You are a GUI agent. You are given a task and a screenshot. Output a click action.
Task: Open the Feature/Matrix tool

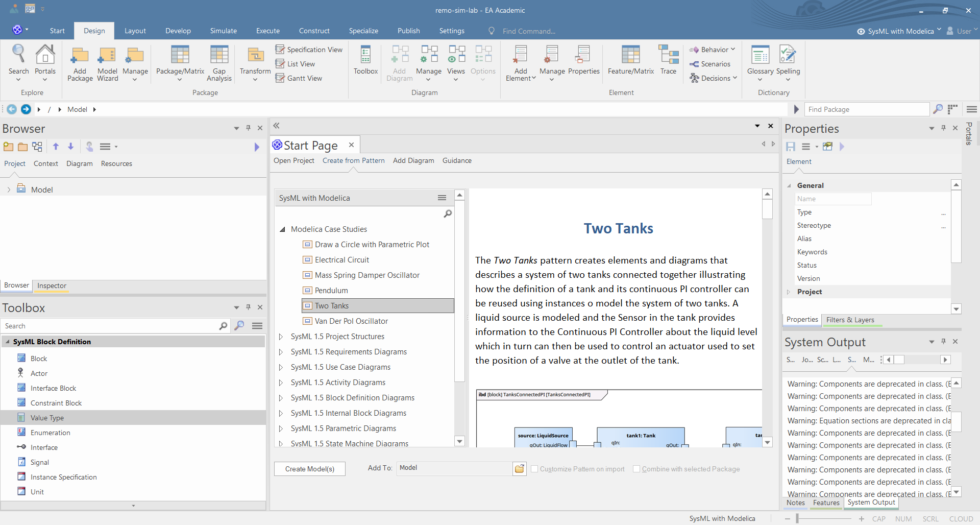tap(630, 60)
